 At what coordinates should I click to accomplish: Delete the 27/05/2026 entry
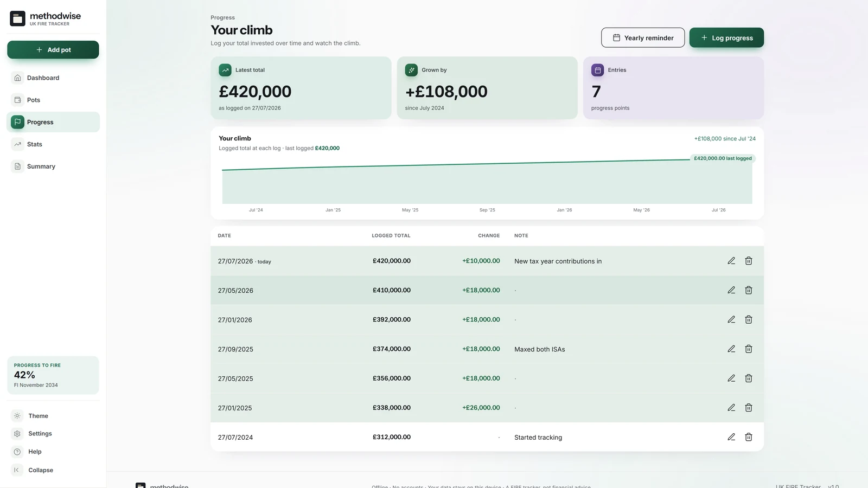coord(749,290)
